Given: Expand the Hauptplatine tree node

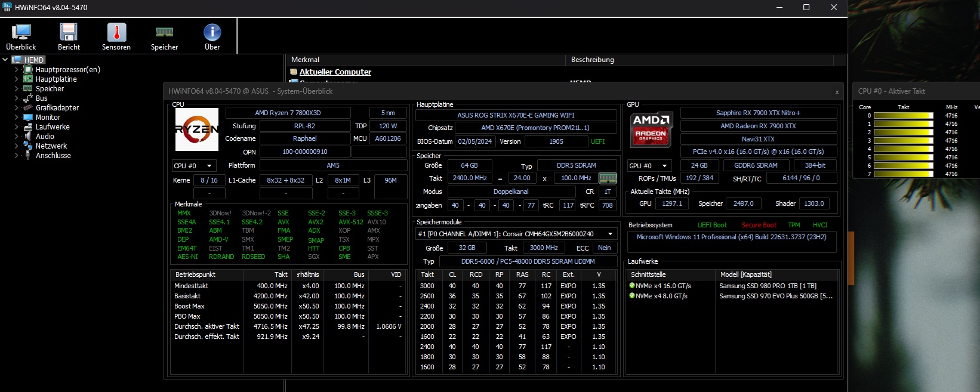Looking at the screenshot, I should 17,79.
